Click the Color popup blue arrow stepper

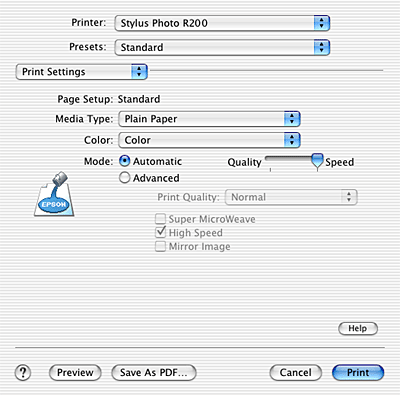(x=292, y=140)
